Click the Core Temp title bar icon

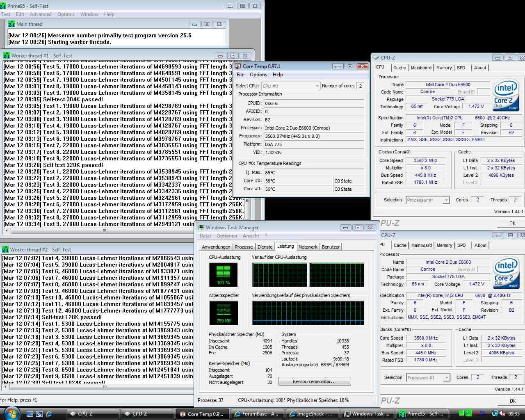(x=238, y=66)
